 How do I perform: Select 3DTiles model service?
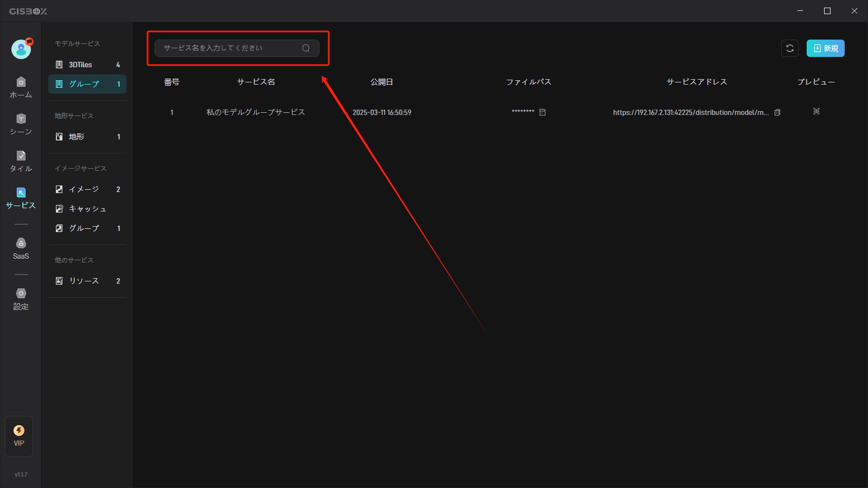click(x=87, y=65)
